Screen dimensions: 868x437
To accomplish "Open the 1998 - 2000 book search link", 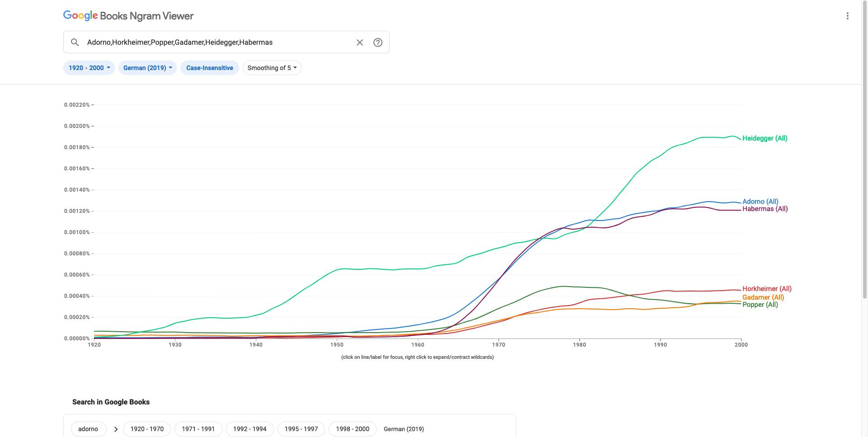I will 353,429.
